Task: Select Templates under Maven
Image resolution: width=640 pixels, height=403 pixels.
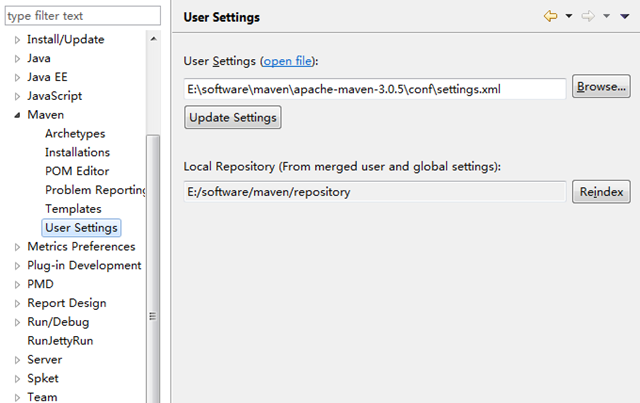Action: pyautogui.click(x=73, y=209)
